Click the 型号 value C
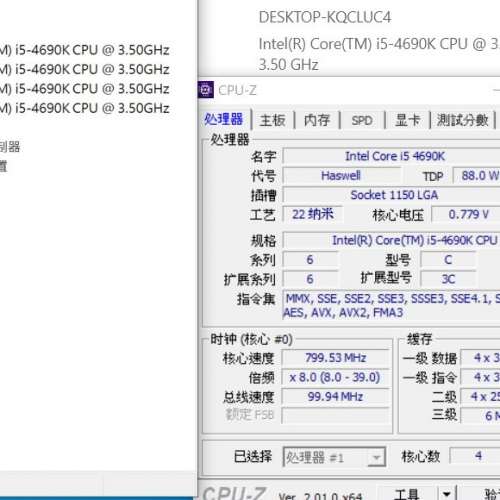Viewport: 500px width, 500px height. tap(448, 259)
